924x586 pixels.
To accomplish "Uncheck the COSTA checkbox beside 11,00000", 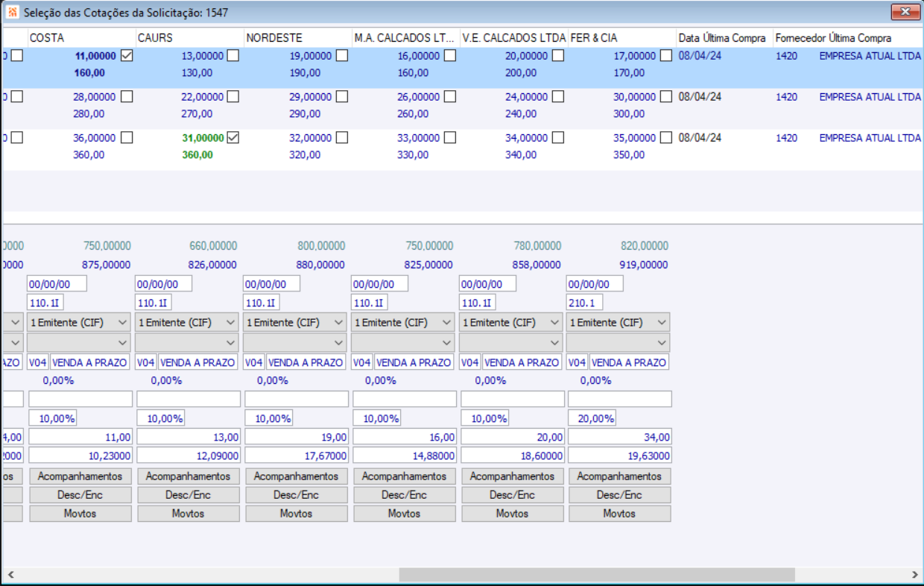I will pyautogui.click(x=127, y=56).
